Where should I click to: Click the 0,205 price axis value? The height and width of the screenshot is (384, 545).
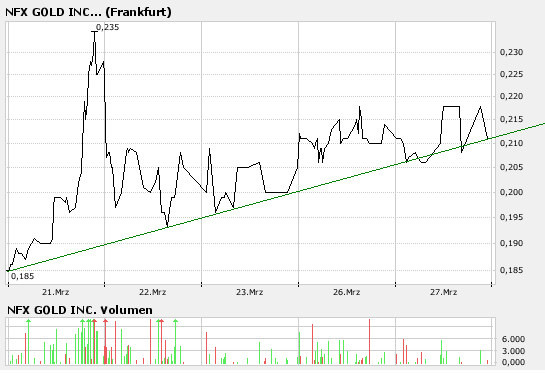[x=511, y=167]
